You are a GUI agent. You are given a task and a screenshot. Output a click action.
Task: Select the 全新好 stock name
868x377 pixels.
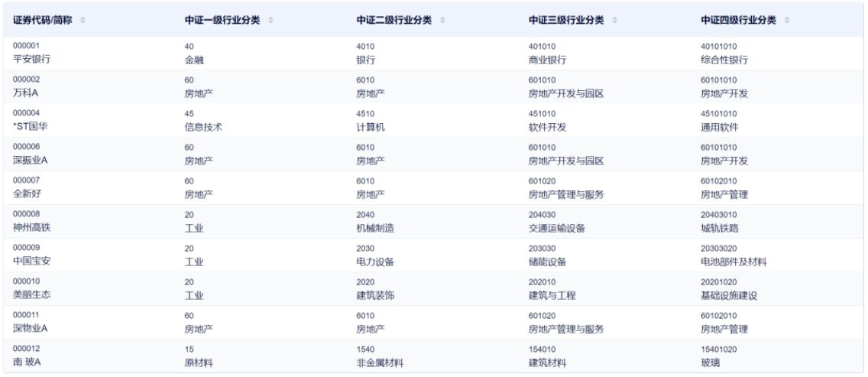[x=27, y=194]
